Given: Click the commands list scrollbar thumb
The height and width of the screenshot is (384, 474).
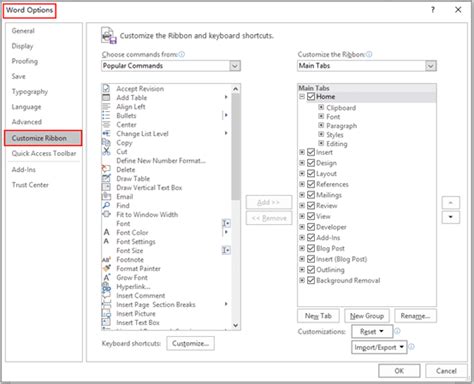Looking at the screenshot, I should (236, 147).
